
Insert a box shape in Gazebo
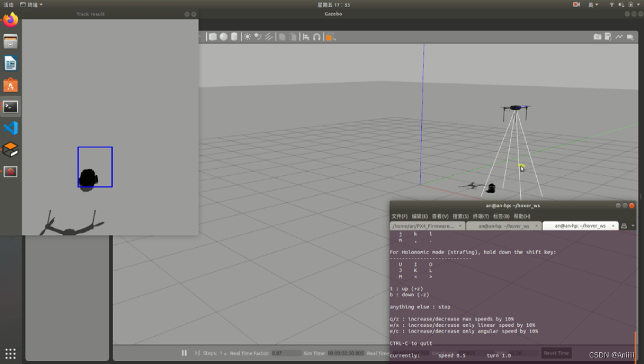point(213,37)
